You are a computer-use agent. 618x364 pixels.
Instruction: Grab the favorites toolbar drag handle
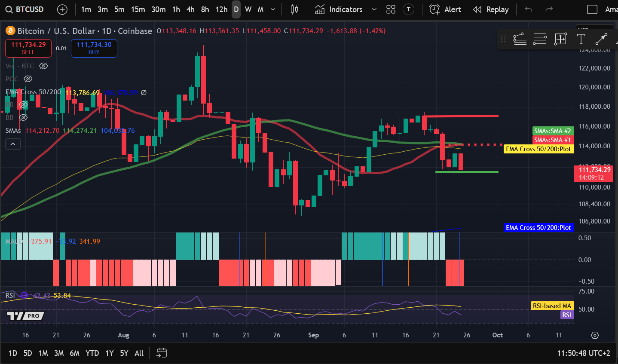click(503, 39)
